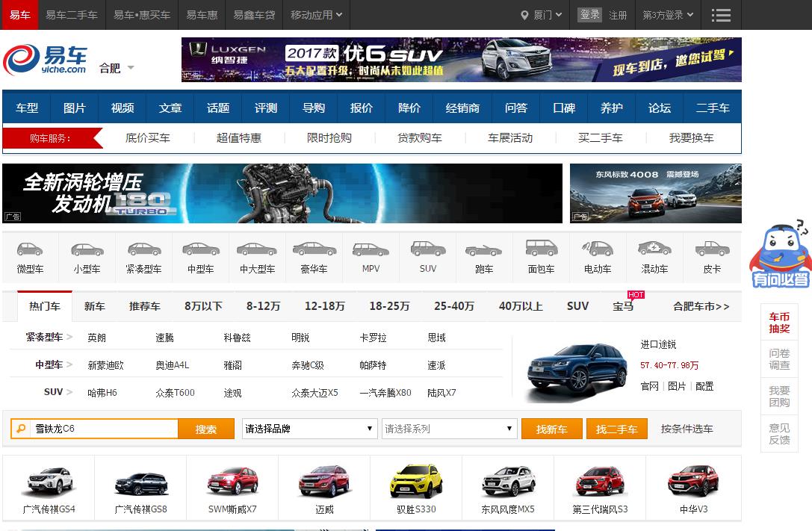Open the 按条件选车 link
Viewport: 812px width, 531px height.
(x=687, y=429)
